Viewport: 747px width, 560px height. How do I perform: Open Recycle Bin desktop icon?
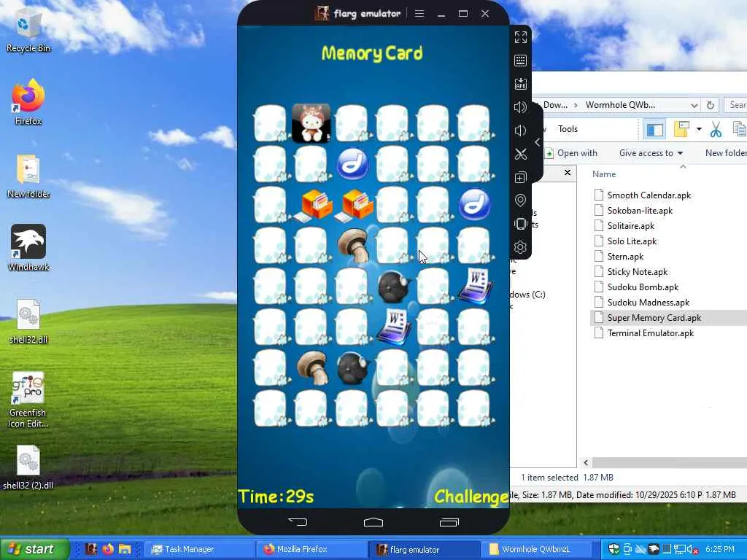click(28, 31)
